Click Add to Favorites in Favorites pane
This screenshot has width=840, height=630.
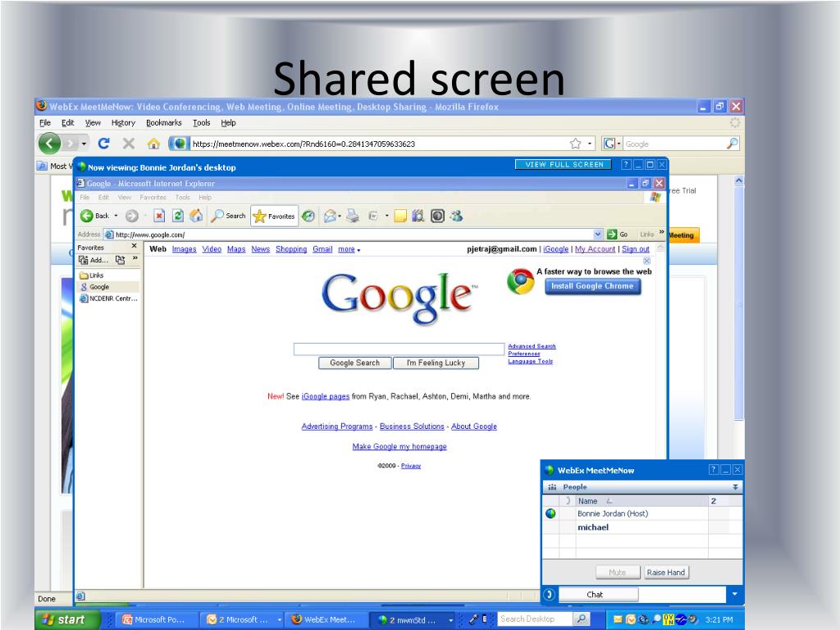(94, 260)
